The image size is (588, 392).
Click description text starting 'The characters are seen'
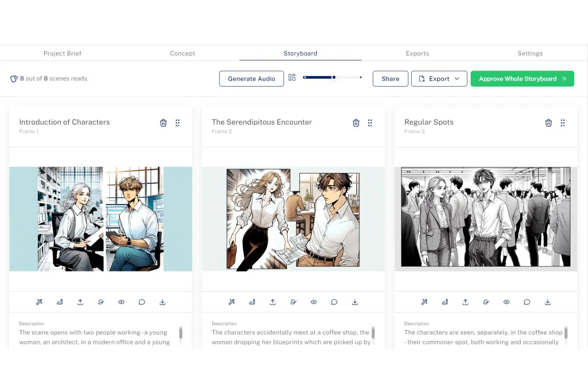[483, 337]
